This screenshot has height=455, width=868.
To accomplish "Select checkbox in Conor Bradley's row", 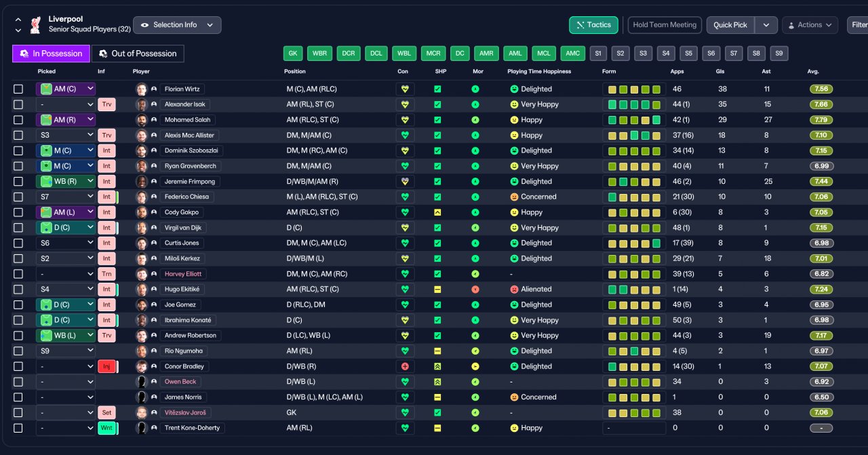I will [x=18, y=366].
